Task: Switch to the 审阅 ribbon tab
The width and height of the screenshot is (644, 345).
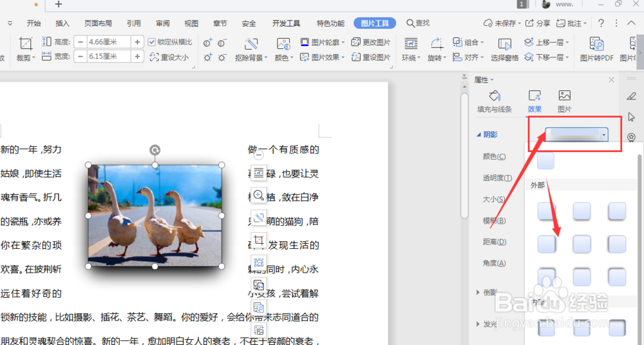Action: tap(163, 23)
